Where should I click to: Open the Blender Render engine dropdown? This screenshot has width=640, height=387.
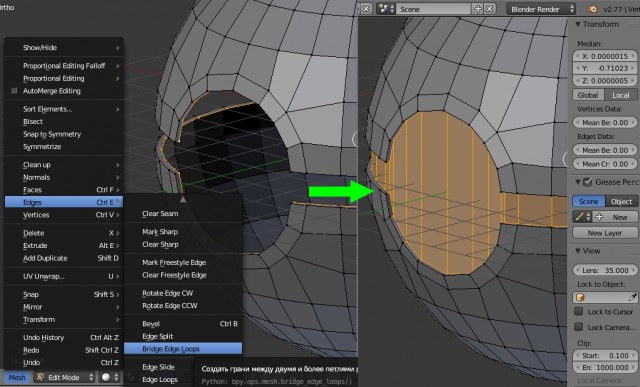(541, 9)
